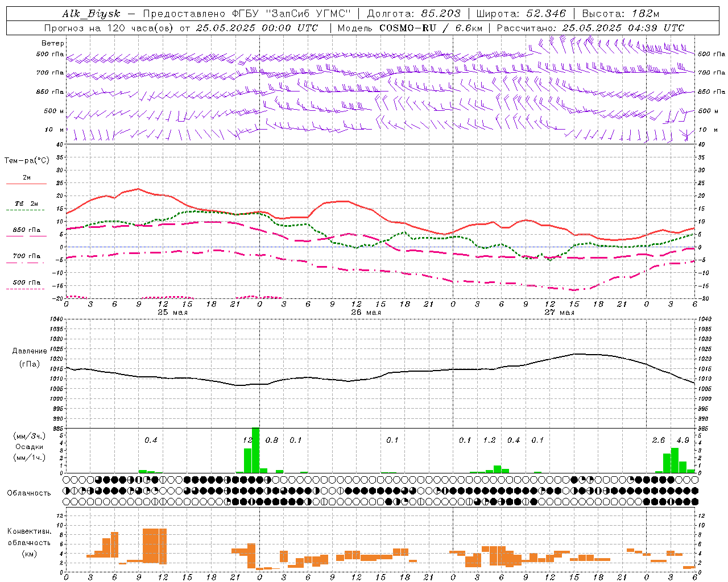
Task: Click the 'Высота: 182м' elevation value
Action: (x=621, y=14)
